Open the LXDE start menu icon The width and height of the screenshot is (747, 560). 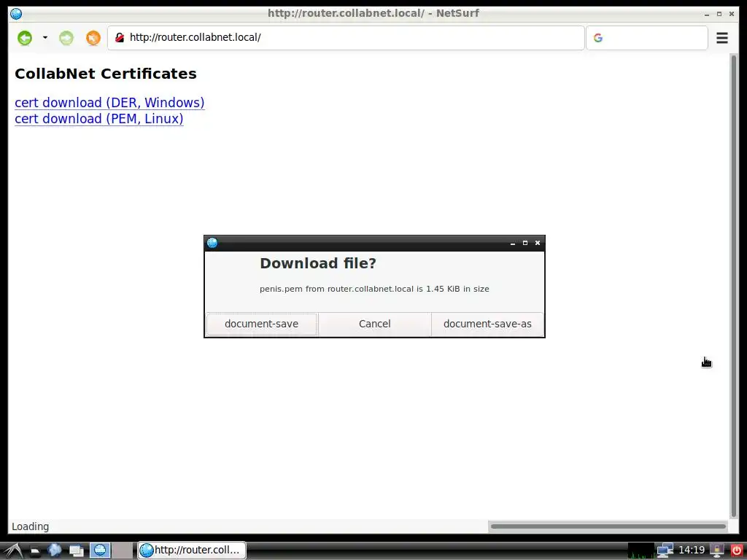tap(13, 551)
